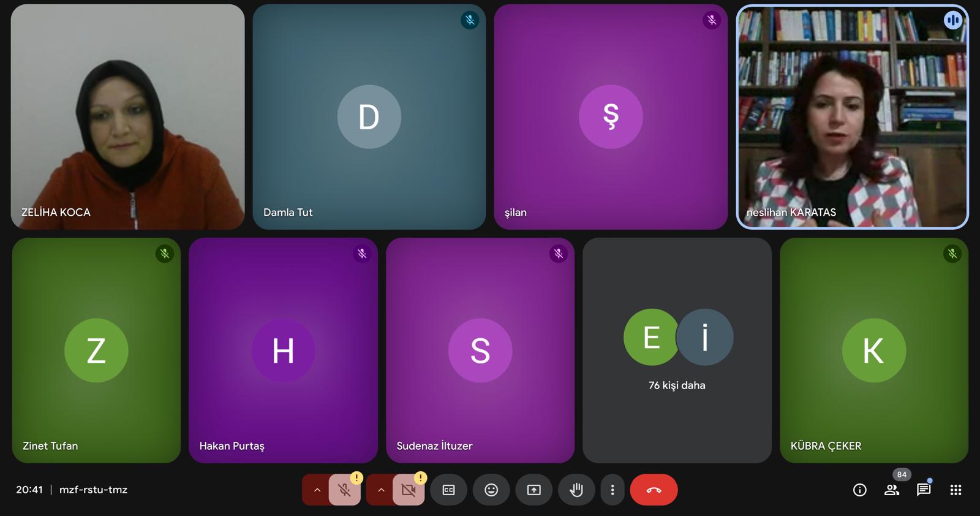
Task: Open the emoji reactions picker
Action: click(x=491, y=490)
